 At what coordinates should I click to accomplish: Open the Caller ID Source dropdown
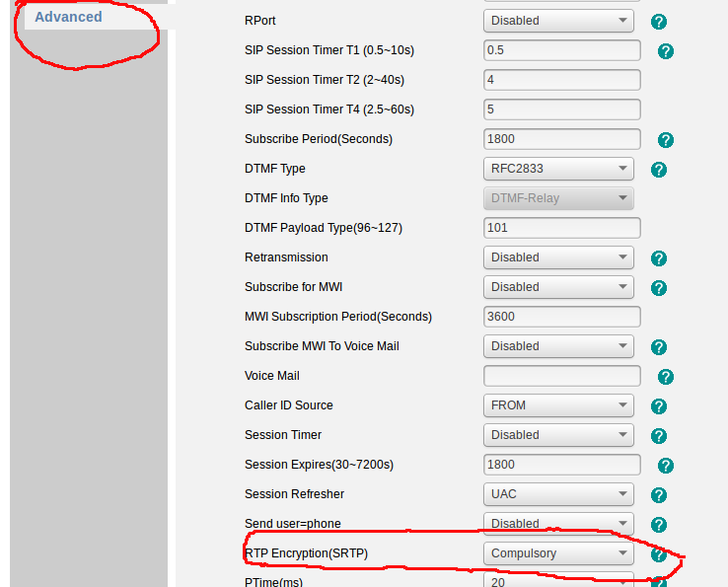[558, 405]
